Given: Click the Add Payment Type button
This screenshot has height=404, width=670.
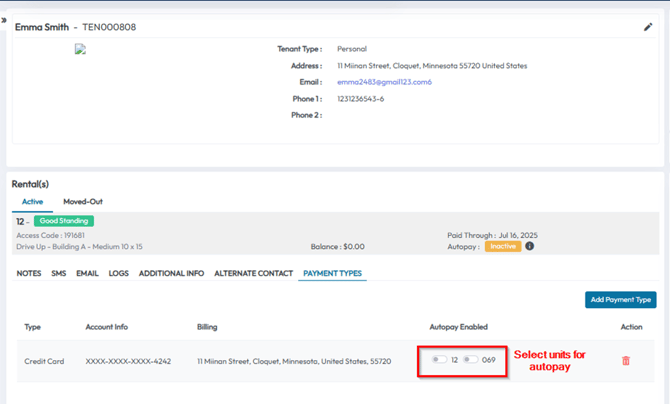Looking at the screenshot, I should click(x=620, y=300).
